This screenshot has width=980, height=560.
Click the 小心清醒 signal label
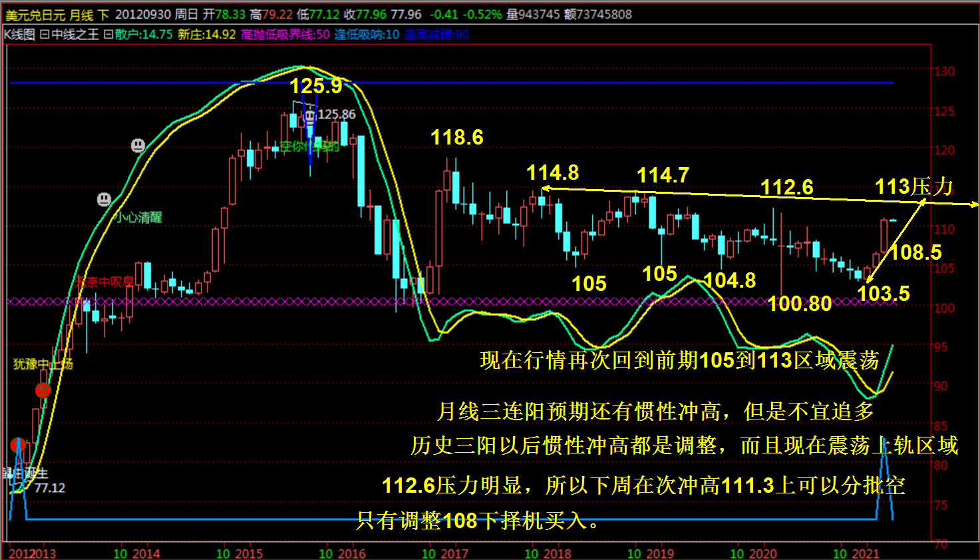pos(138,217)
